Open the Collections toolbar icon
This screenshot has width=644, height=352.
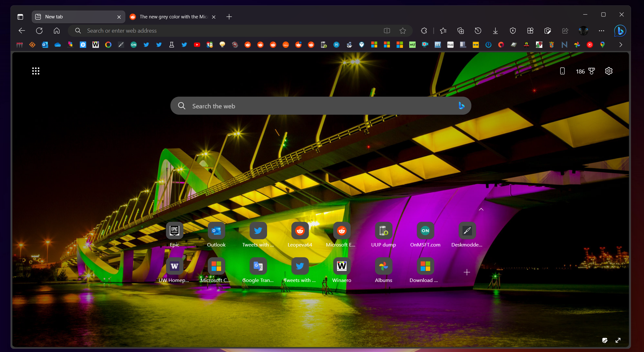(461, 31)
